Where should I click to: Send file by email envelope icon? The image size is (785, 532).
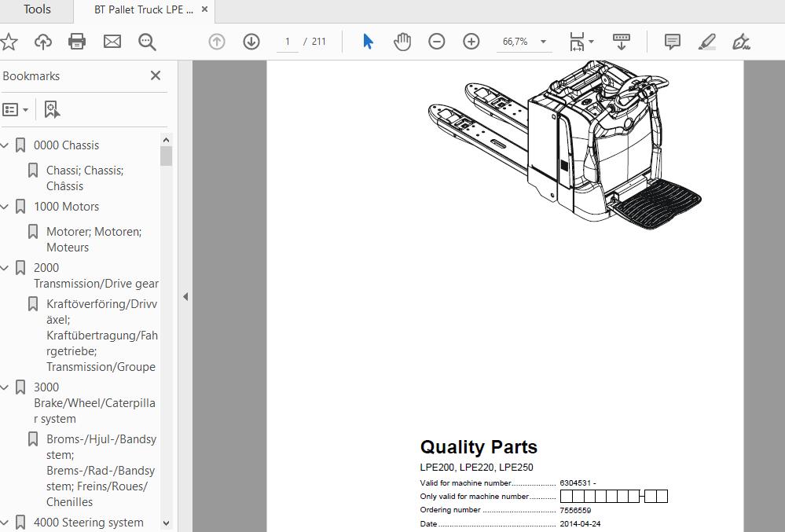[x=112, y=42]
